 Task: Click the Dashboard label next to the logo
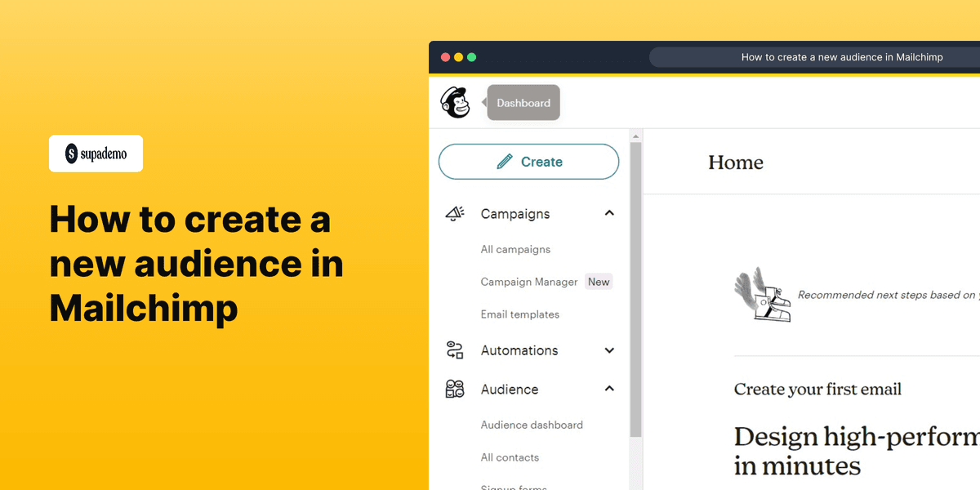(523, 102)
